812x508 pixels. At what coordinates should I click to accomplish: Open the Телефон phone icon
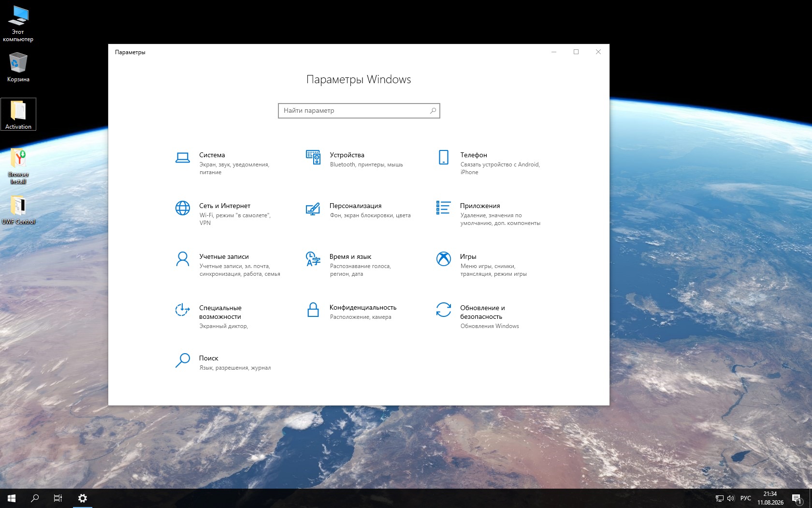click(x=444, y=157)
